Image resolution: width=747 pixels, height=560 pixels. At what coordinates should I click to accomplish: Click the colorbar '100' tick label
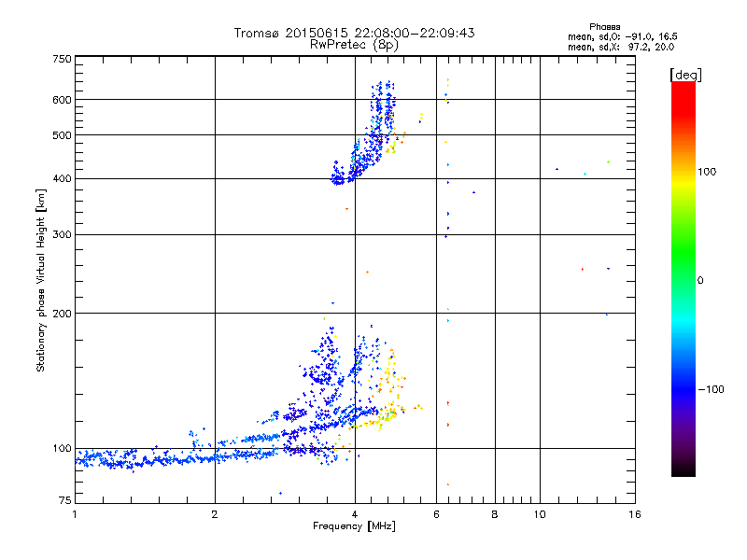[707, 172]
